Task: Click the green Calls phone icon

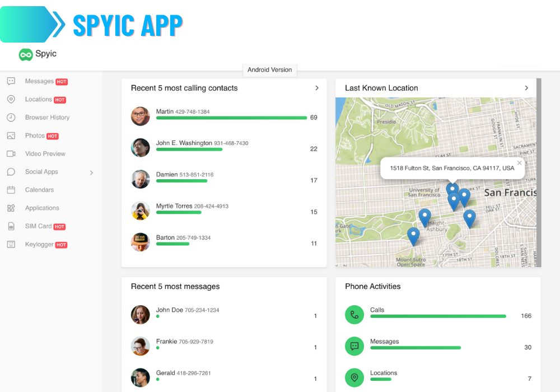Action: 354,315
